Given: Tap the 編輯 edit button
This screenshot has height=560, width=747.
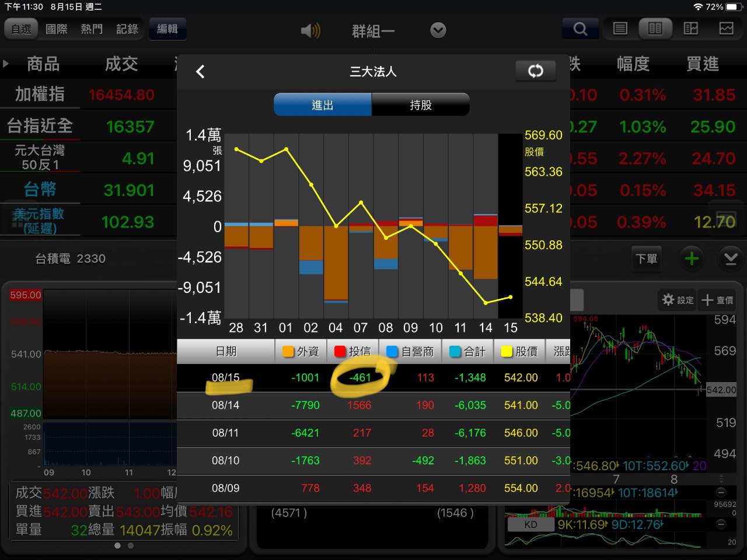Looking at the screenshot, I should coord(167,29).
